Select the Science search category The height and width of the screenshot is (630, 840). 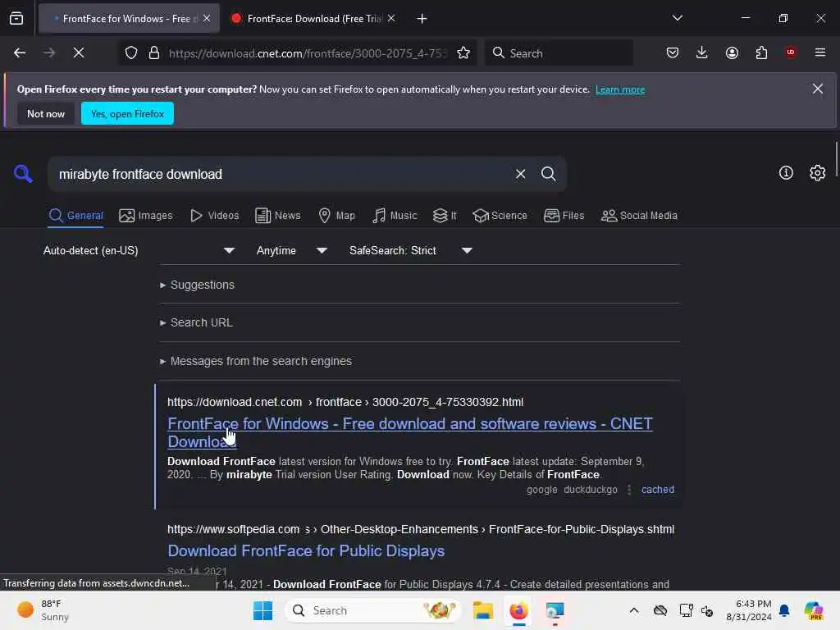[500, 216]
